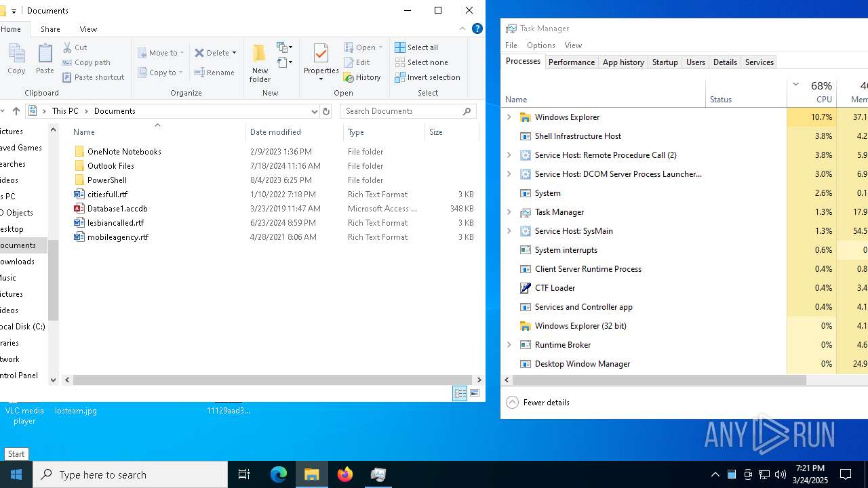Open Explorer help question mark icon
Screen dimensions: 868x488
[477, 29]
